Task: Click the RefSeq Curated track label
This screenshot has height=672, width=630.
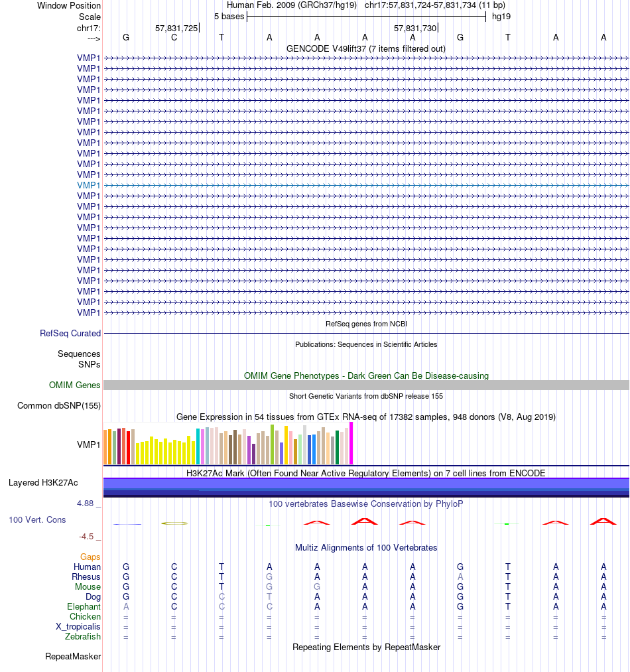Action: (x=70, y=333)
